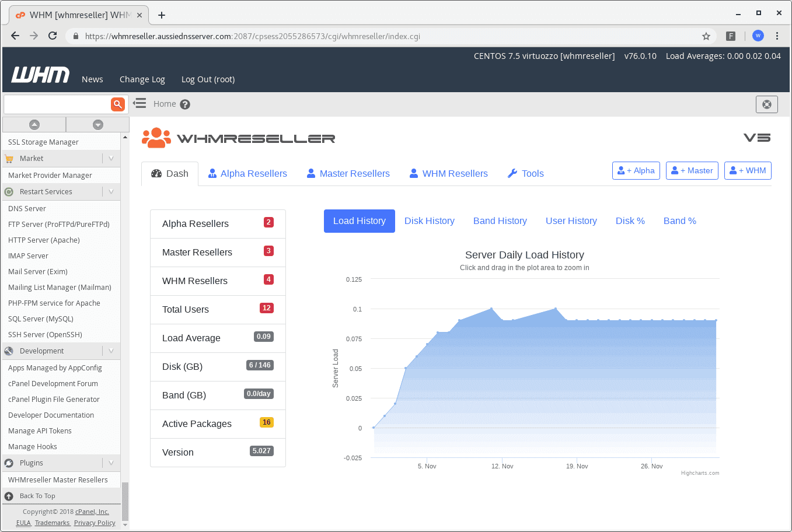Screen dimensions: 792x532
Task: Switch to the Dash tab
Action: click(170, 173)
